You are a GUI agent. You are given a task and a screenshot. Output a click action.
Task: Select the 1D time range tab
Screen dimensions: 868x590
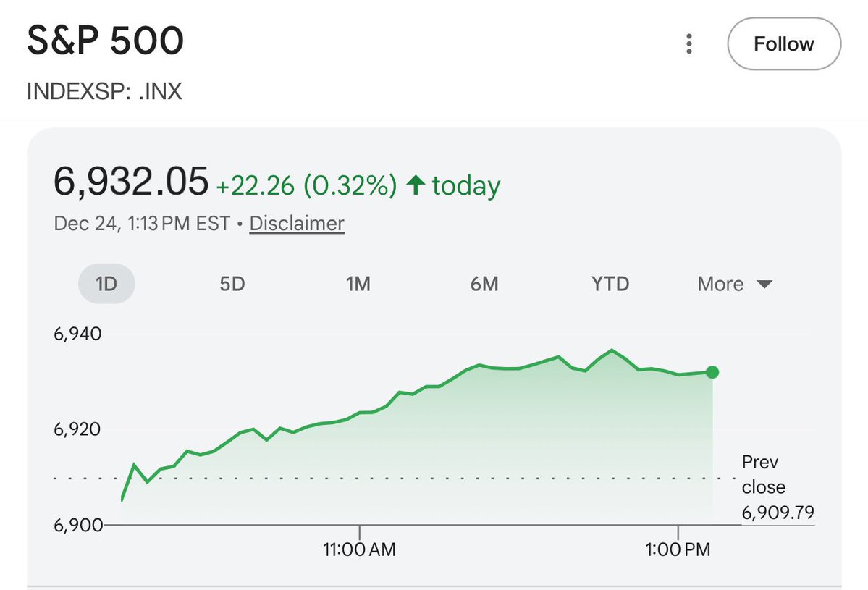pyautogui.click(x=106, y=285)
